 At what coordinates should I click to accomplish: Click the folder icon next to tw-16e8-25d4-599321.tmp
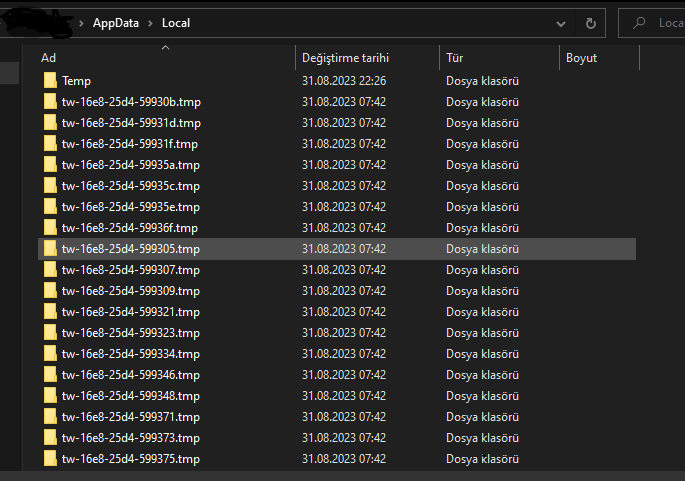[x=50, y=312]
